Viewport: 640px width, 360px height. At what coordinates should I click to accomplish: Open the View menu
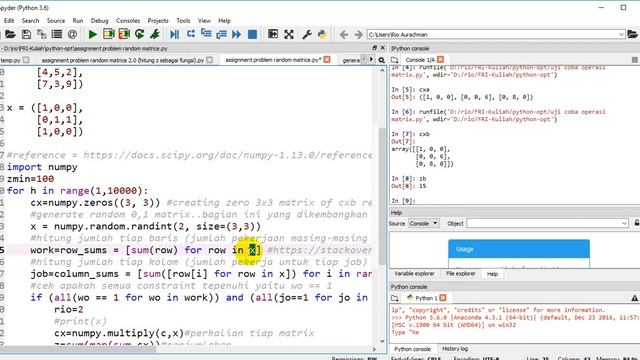coord(204,20)
